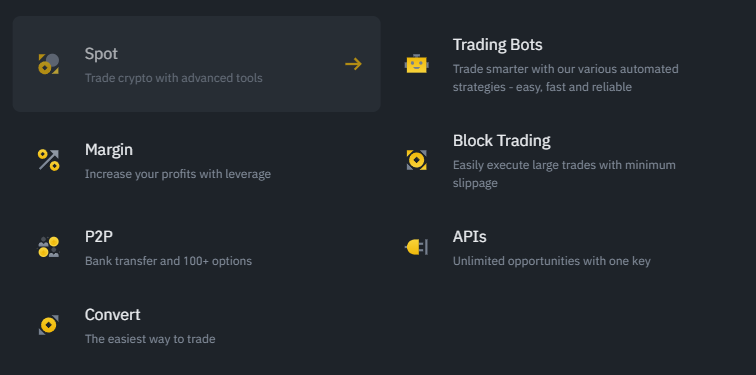Click the Trading Bots robot icon

coord(417,64)
